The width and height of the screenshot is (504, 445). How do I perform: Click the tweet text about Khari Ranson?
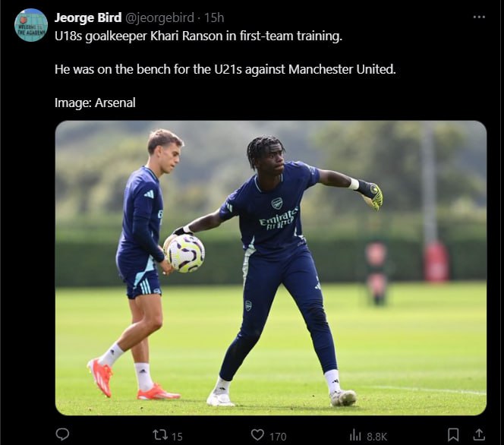(x=198, y=36)
